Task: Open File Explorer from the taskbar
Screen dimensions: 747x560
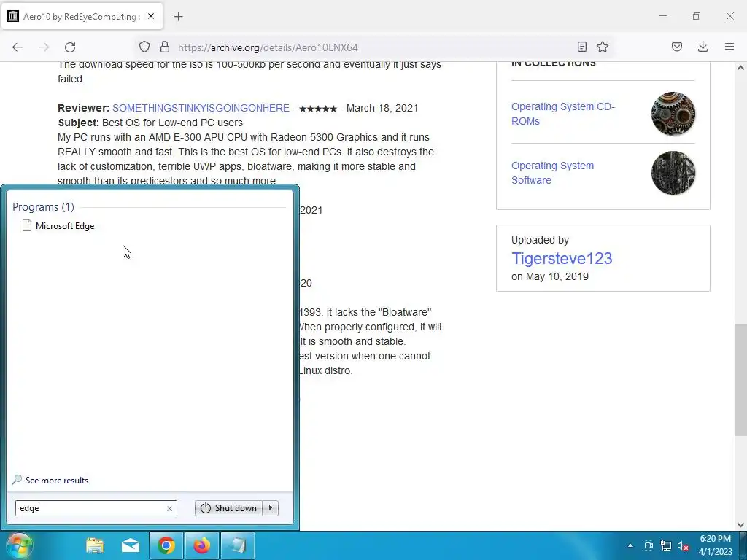Action: [95, 545]
